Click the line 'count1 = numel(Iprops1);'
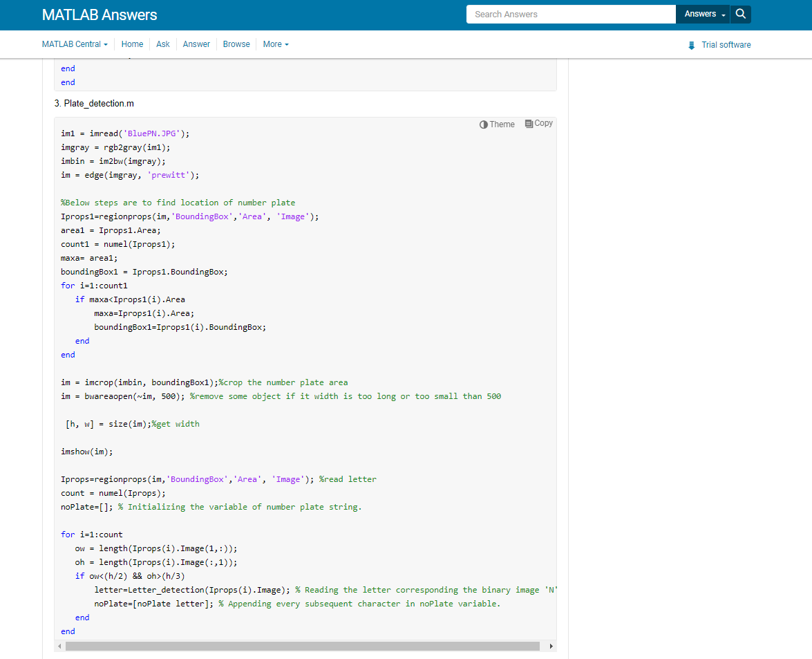This screenshot has height=659, width=812. point(117,244)
